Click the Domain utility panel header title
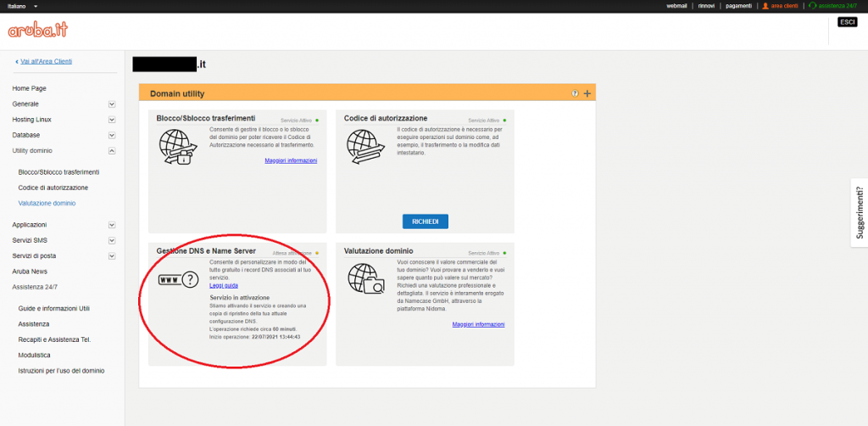The height and width of the screenshot is (426, 868). tap(177, 93)
